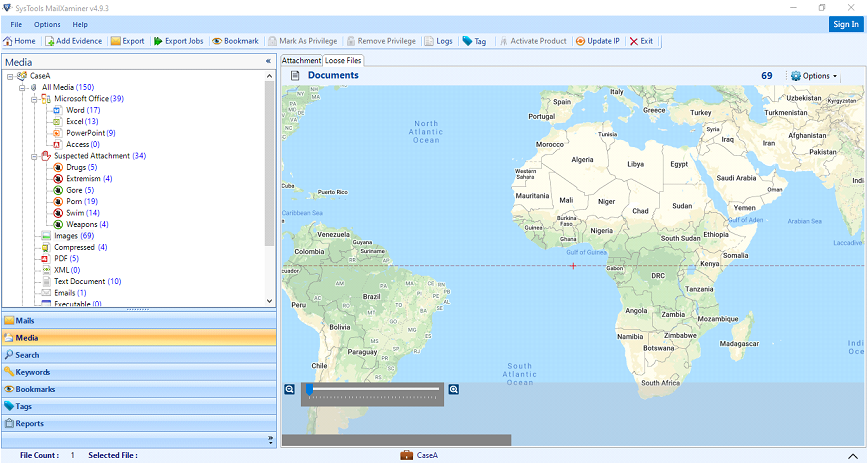Click the CaseA briefcase icon in status bar
The height and width of the screenshot is (474, 868).
click(x=406, y=455)
